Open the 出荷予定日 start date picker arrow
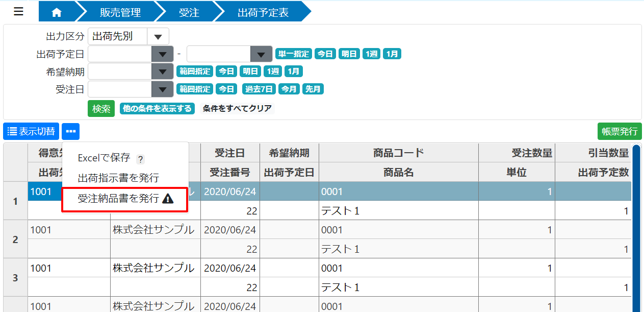Screen dimensions: 644x312 (163, 54)
